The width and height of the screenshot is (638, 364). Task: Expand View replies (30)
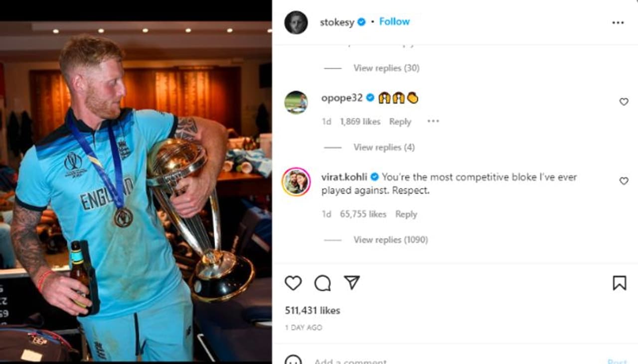click(386, 68)
